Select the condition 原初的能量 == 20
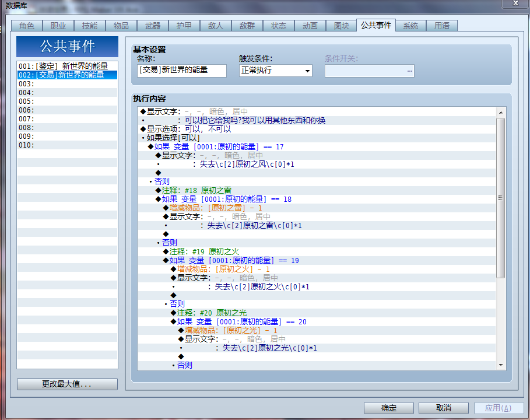The height and width of the screenshot is (420, 530). pyautogui.click(x=317, y=321)
